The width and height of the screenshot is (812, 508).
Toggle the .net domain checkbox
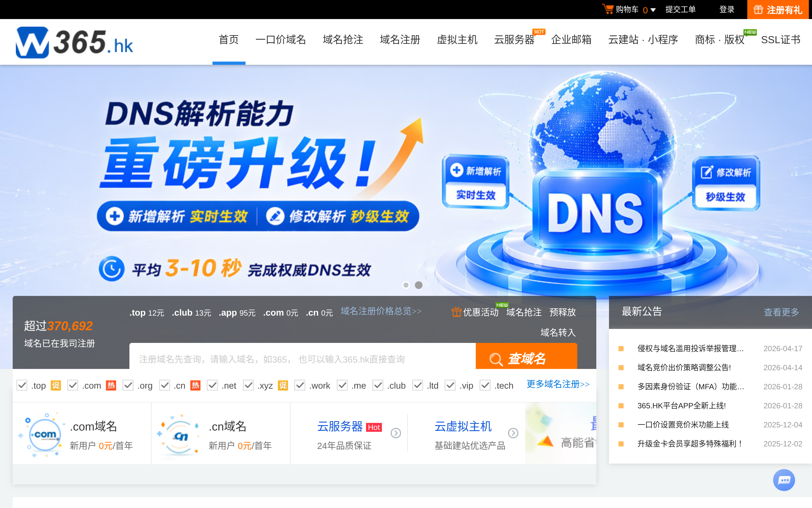click(x=213, y=385)
